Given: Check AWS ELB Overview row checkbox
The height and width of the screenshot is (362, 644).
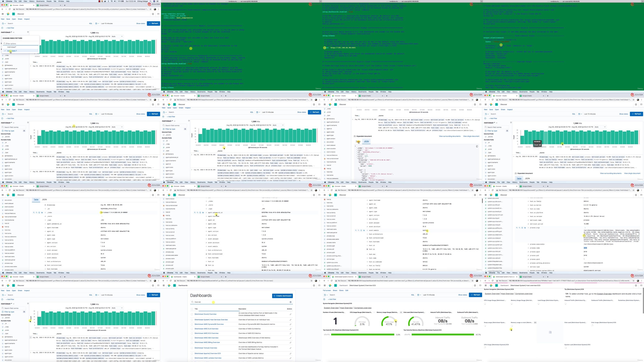Looking at the screenshot, I should pyautogui.click(x=192, y=329).
